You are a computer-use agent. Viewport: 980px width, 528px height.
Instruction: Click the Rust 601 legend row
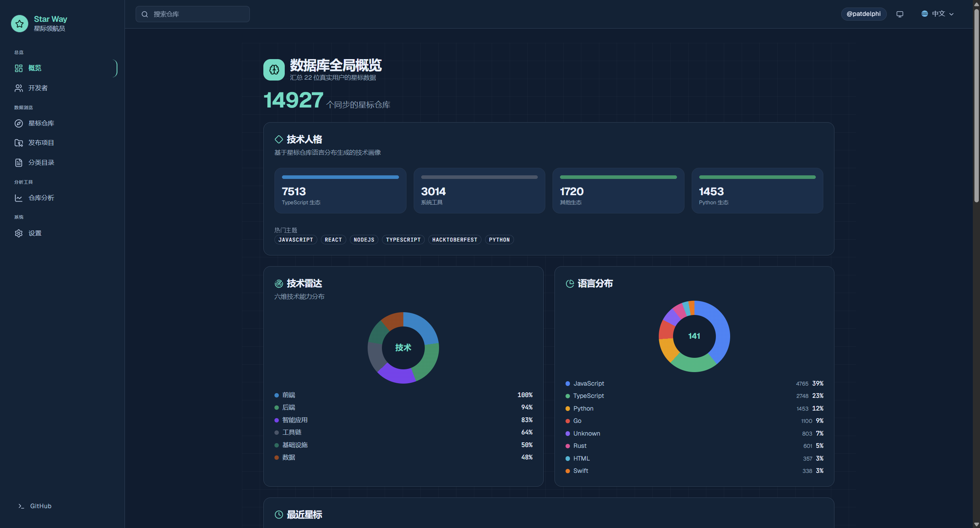coord(694,446)
